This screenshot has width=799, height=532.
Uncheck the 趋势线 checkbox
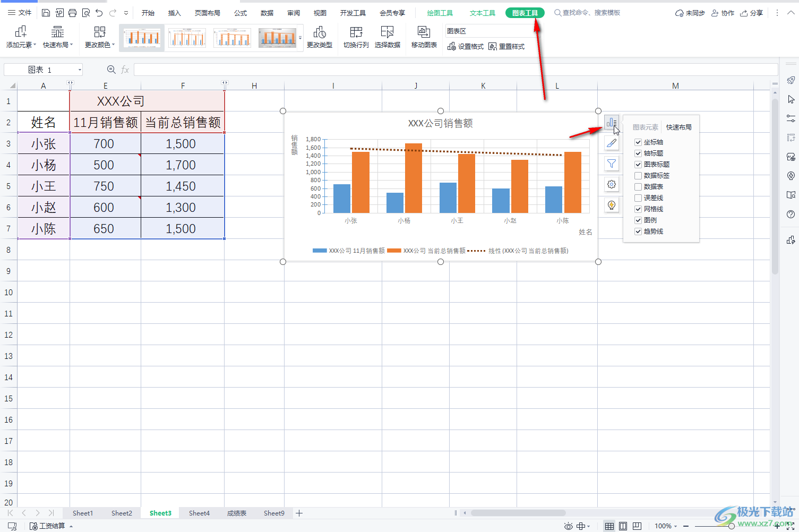pos(638,231)
